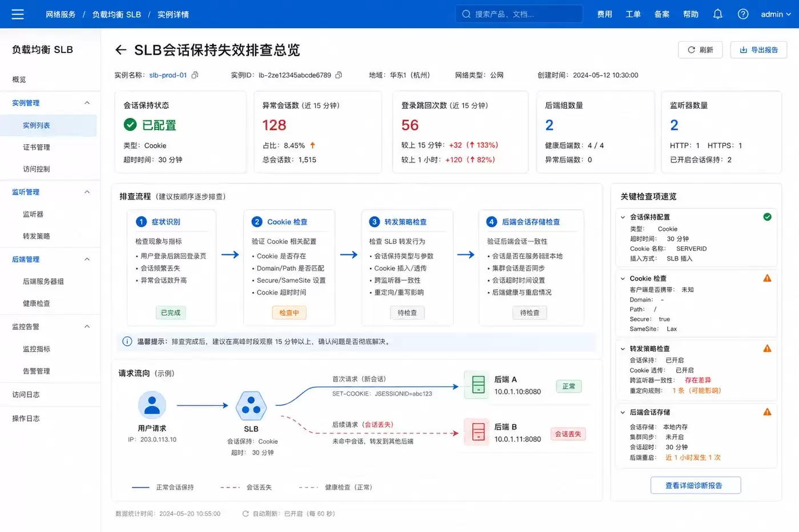This screenshot has width=799, height=532.
Task: Click the auto-refresh icon in footer
Action: click(x=245, y=514)
